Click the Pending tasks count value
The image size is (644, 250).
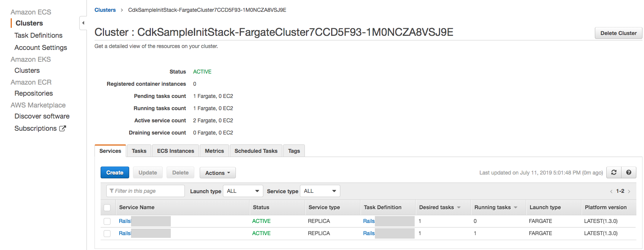coord(213,96)
